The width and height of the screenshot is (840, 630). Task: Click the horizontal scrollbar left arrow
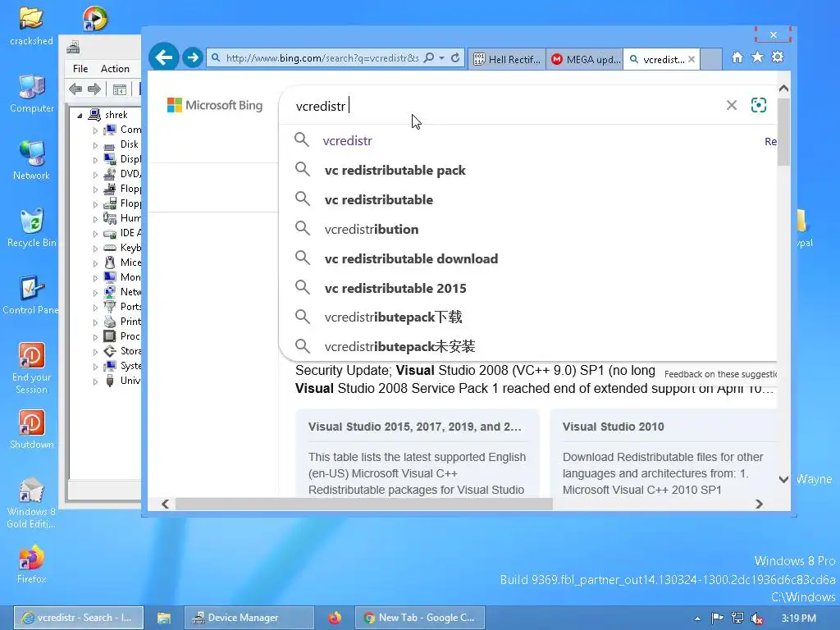[x=165, y=504]
